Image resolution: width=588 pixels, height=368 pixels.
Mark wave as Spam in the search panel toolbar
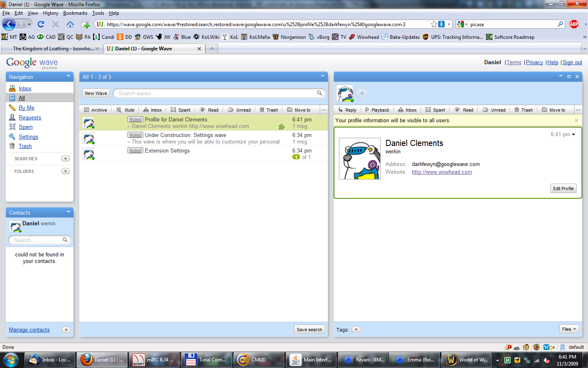(x=180, y=110)
